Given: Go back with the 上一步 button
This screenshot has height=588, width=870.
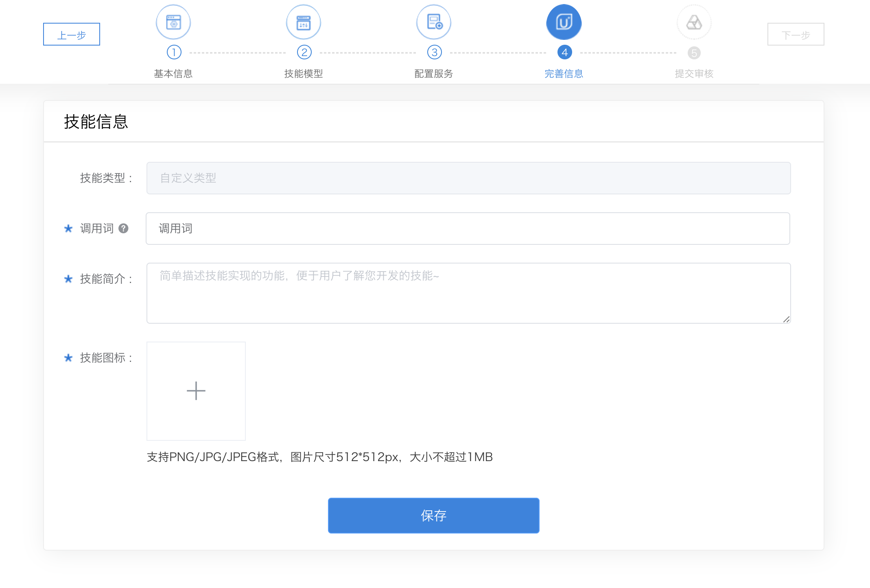Looking at the screenshot, I should click(x=72, y=35).
